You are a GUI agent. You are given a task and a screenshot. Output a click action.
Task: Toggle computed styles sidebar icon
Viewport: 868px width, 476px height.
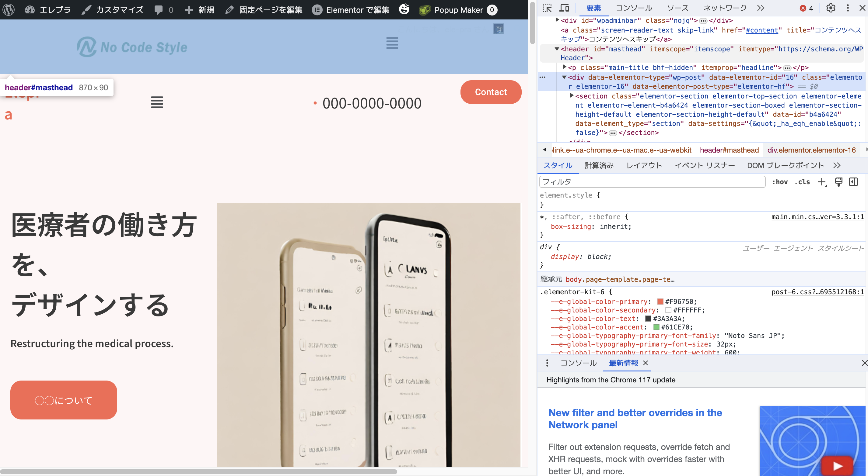[853, 182]
